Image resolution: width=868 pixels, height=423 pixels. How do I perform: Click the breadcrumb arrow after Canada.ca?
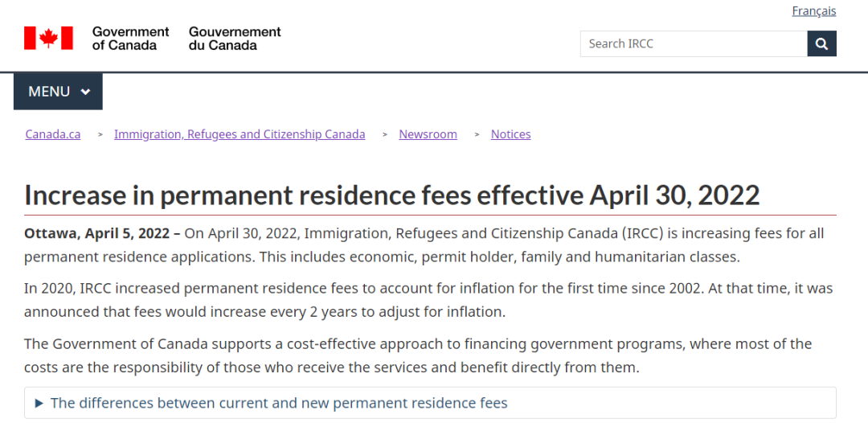coord(100,135)
